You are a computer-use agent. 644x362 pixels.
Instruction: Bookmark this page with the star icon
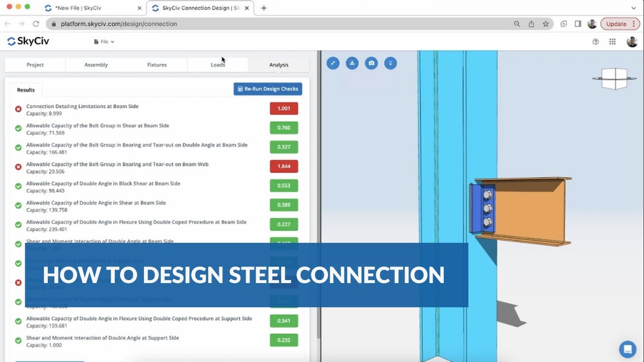(545, 24)
